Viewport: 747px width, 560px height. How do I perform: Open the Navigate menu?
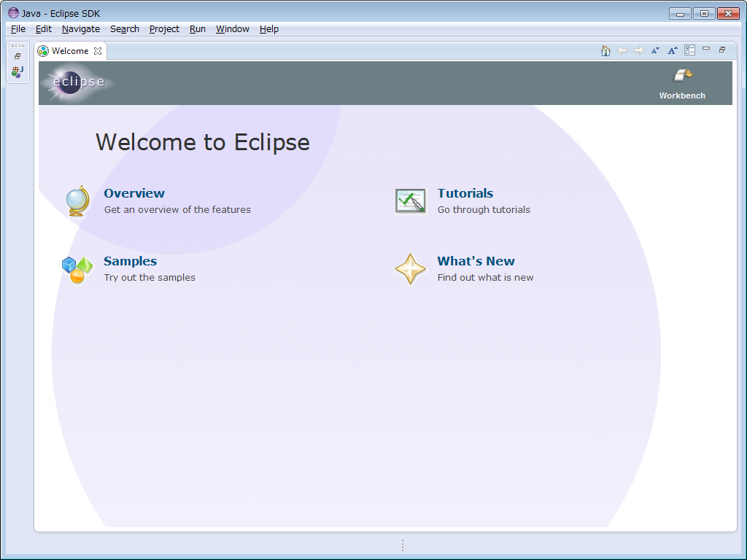81,29
